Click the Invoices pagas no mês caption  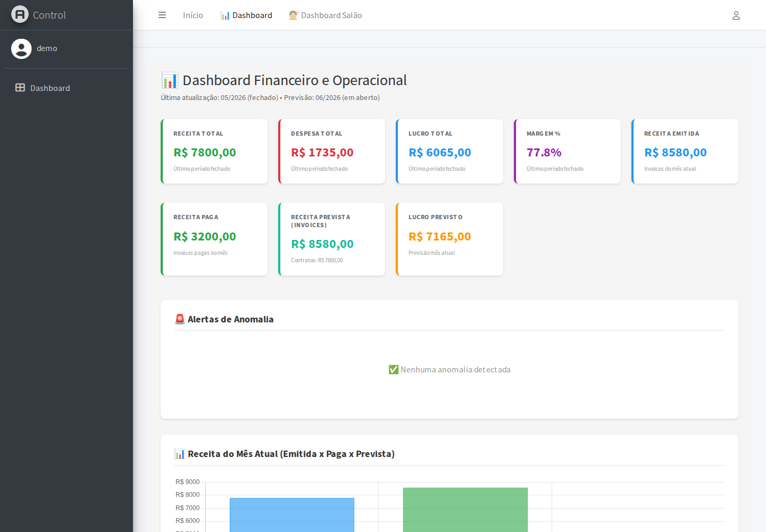click(201, 253)
